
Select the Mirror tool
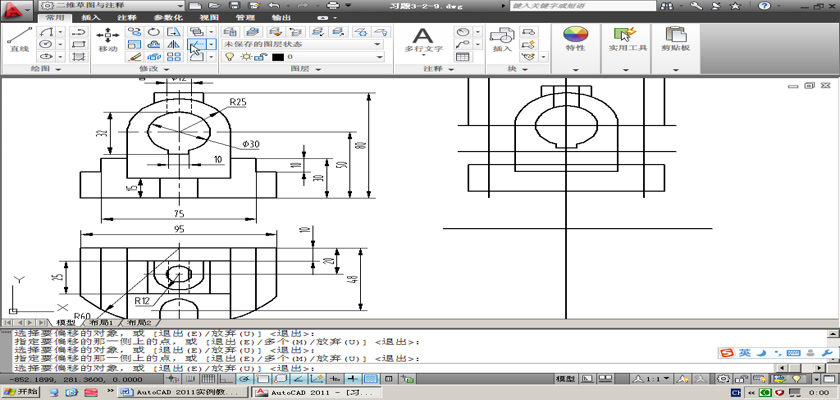click(x=175, y=44)
